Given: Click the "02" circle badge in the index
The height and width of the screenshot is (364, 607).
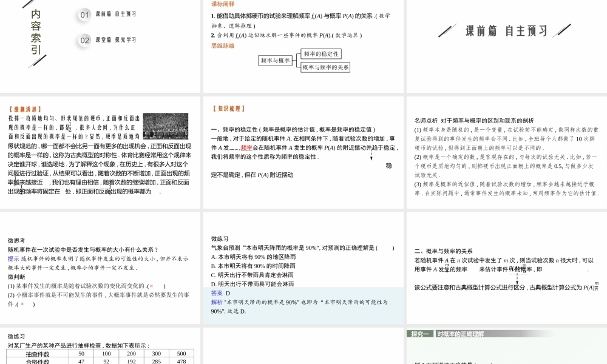Looking at the screenshot, I should (85, 40).
